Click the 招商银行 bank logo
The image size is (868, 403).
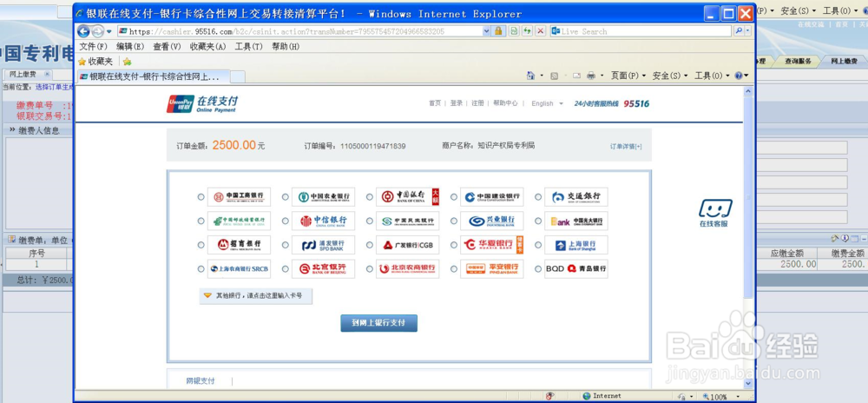pyautogui.click(x=240, y=245)
